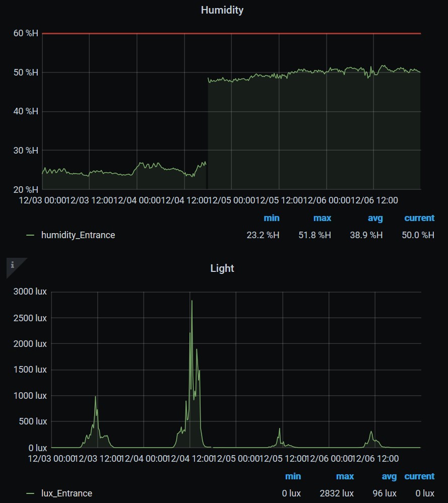Viewport: 448px width, 503px height.
Task: Sort Light legend by avg column
Action: point(389,476)
